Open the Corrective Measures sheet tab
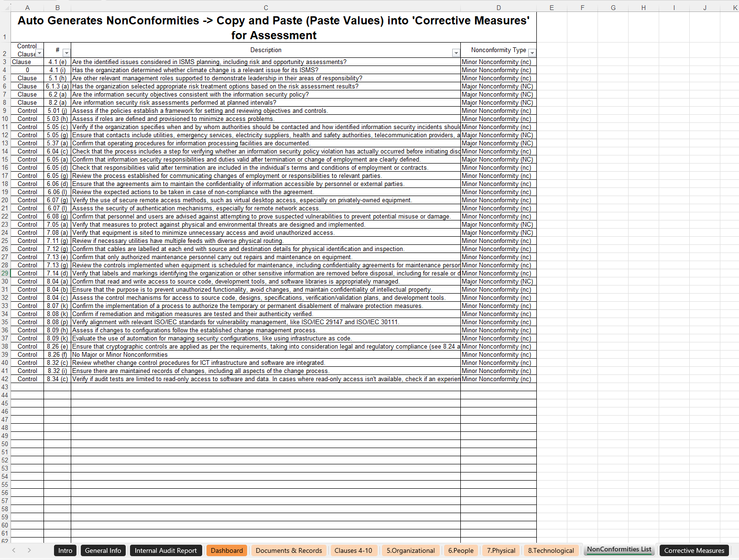This screenshot has width=739, height=560. [x=694, y=550]
